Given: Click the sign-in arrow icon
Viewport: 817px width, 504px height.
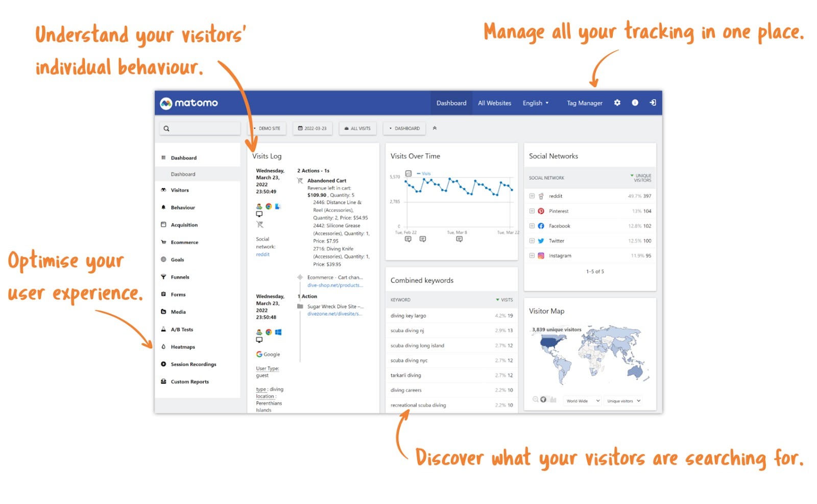Looking at the screenshot, I should point(653,103).
